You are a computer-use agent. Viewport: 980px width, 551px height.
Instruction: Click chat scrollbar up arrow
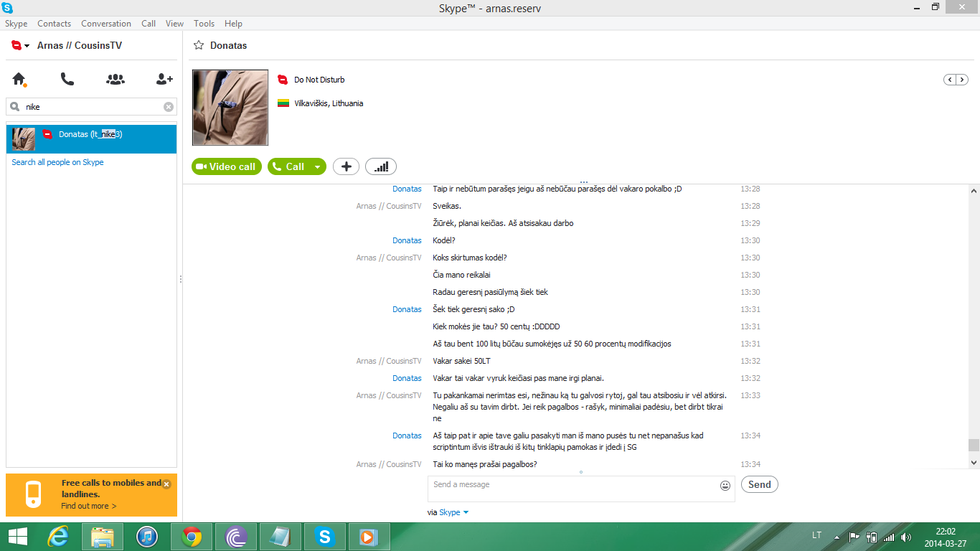pyautogui.click(x=974, y=191)
